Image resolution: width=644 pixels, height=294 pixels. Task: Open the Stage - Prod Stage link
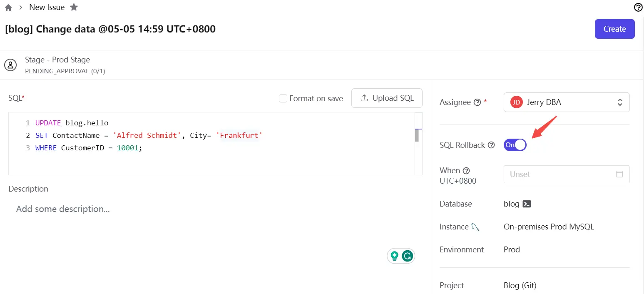[57, 60]
